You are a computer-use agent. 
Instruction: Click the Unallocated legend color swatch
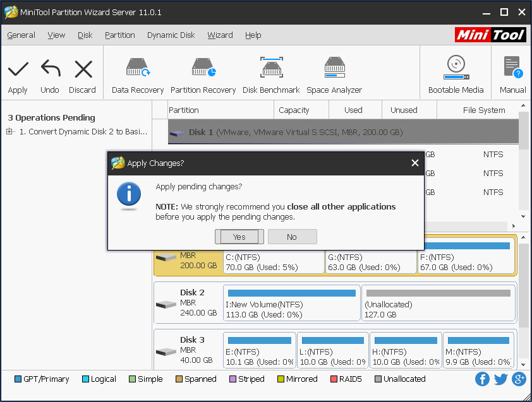tap(378, 379)
